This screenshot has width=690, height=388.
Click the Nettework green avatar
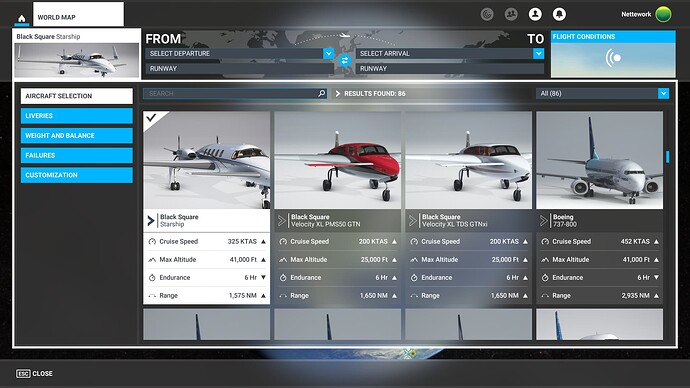[x=663, y=14]
